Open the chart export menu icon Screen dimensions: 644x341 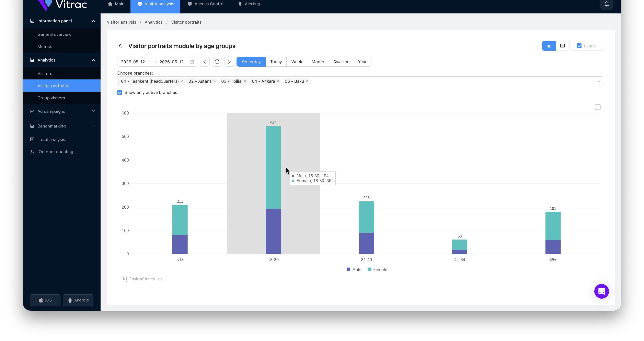[598, 107]
